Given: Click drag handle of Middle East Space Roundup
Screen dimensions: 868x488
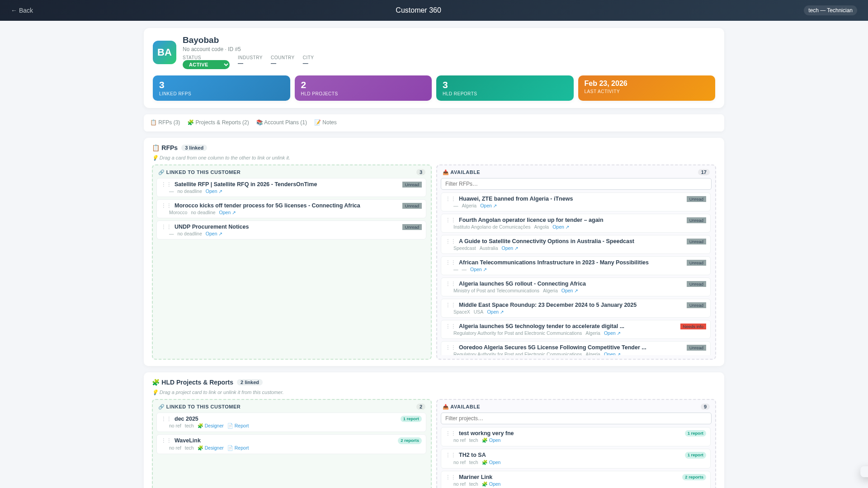Looking at the screenshot, I should [x=451, y=305].
